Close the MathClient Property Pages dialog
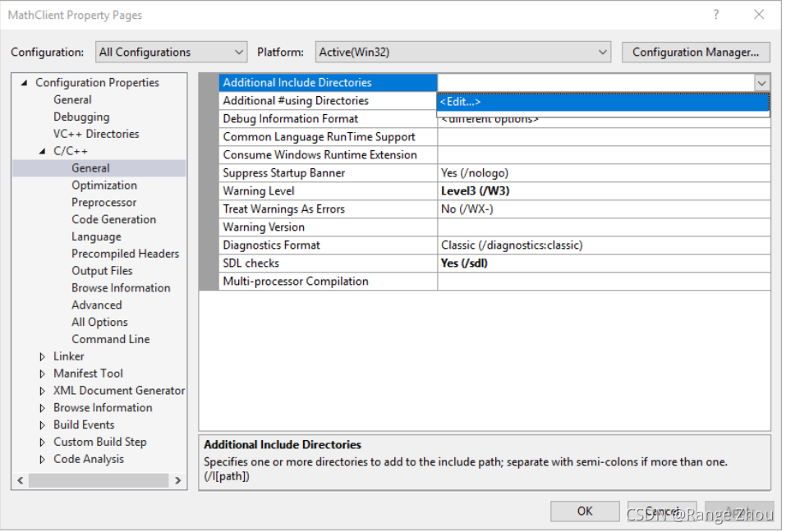The height and width of the screenshot is (532, 786). point(759,15)
